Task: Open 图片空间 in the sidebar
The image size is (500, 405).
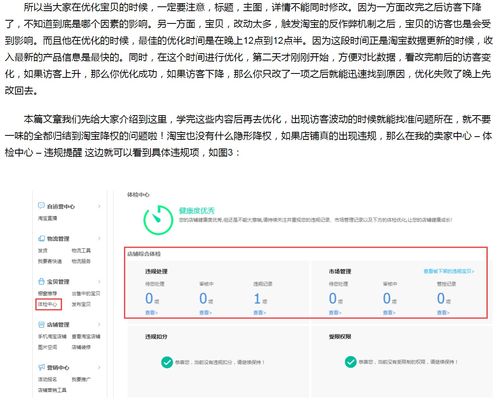Action: pos(47,347)
